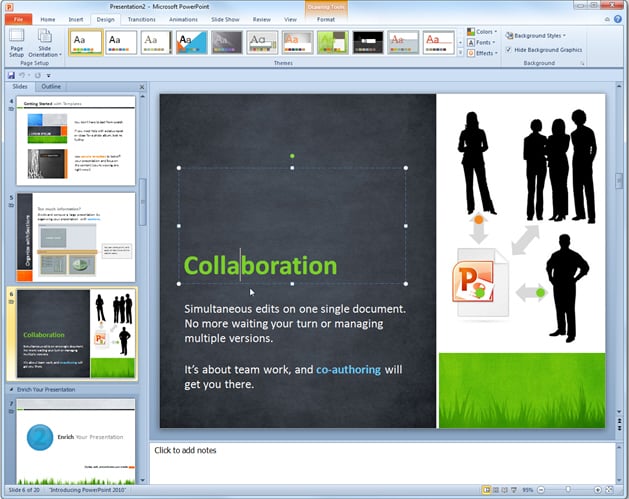Open the Page Setup dialog

(x=16, y=43)
